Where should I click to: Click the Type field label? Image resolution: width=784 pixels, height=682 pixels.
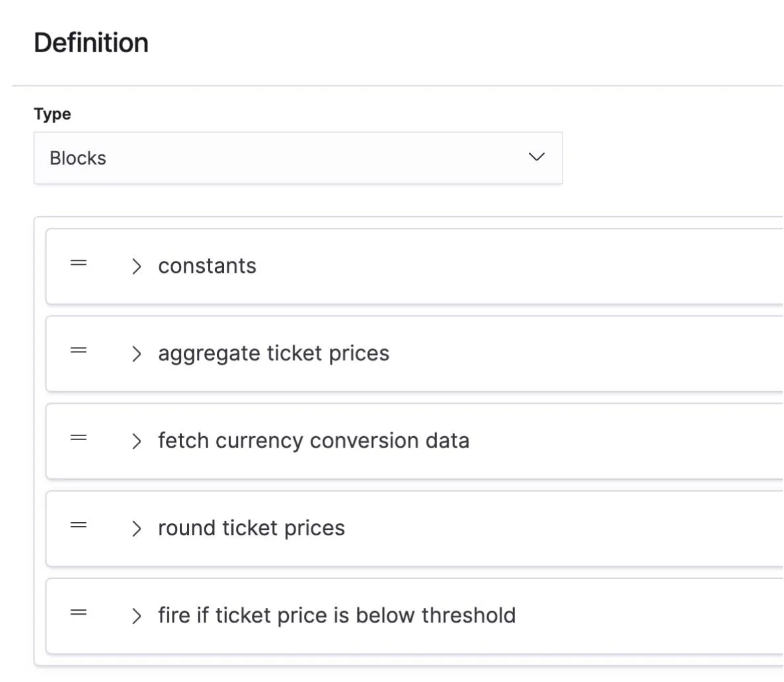pos(52,114)
